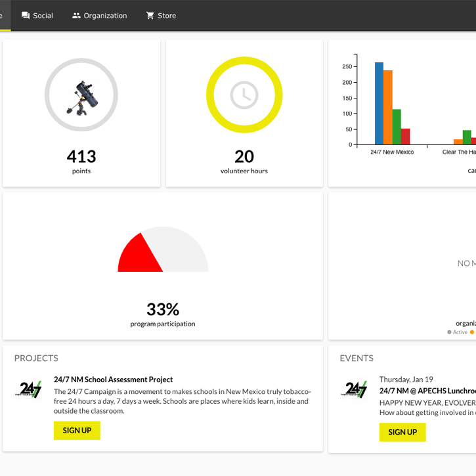
Task: Click the red bar for 24/7 New Mexico
Action: pos(406,137)
